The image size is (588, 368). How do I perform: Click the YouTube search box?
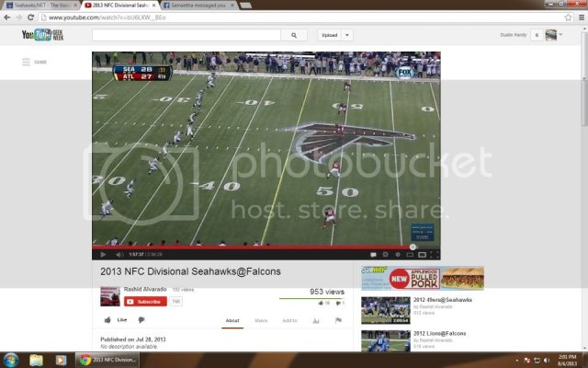point(187,35)
